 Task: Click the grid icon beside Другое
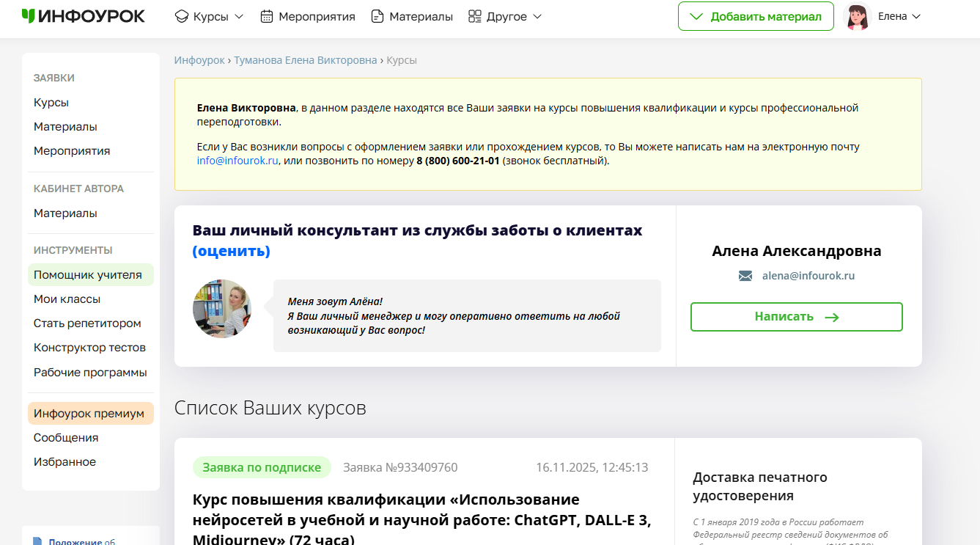(475, 16)
